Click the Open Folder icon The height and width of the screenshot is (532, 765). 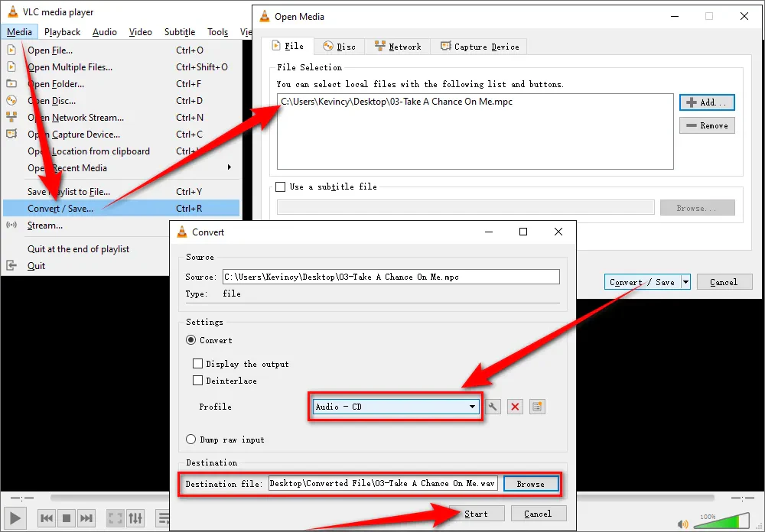[x=11, y=83]
